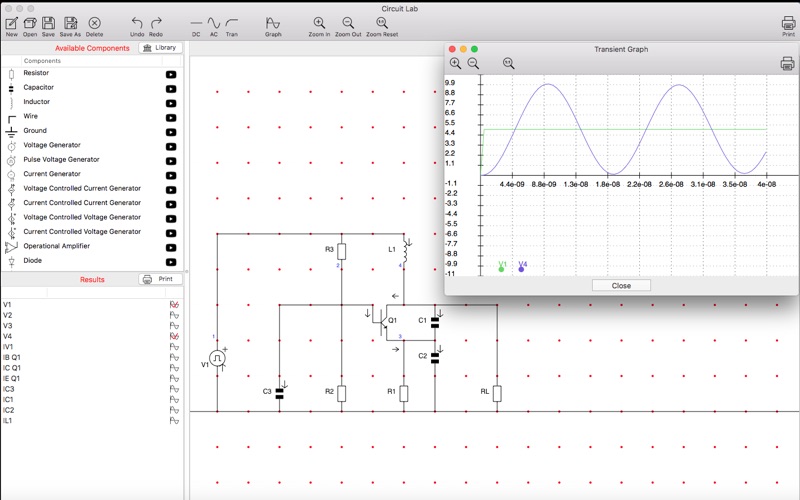Play the video for Resistor component
Image resolution: width=800 pixels, height=500 pixels.
pyautogui.click(x=171, y=74)
